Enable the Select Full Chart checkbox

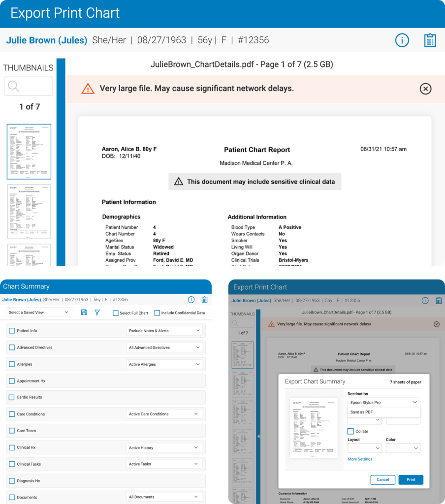pos(116,313)
